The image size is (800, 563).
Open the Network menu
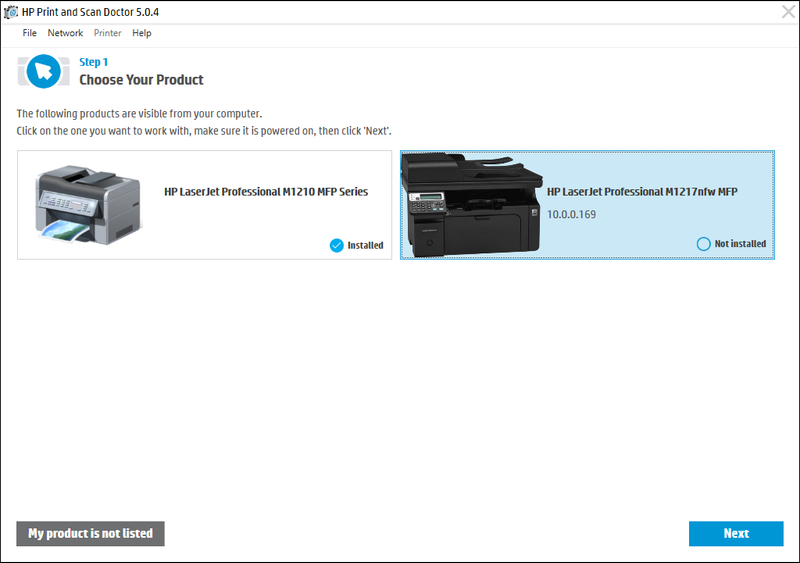pyautogui.click(x=65, y=33)
